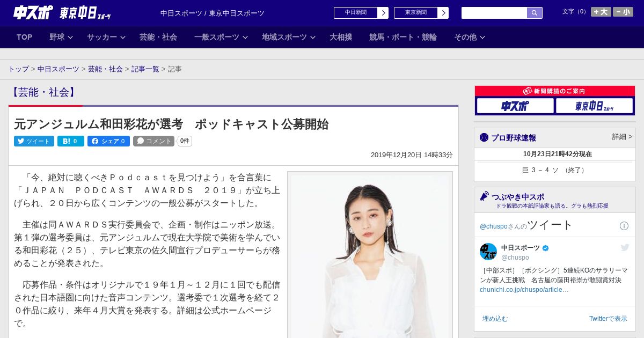Click arrow next to 東京新聞

(x=443, y=13)
